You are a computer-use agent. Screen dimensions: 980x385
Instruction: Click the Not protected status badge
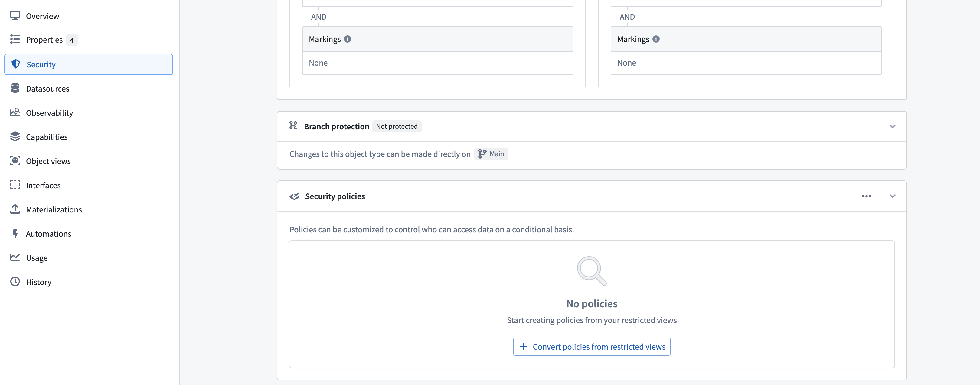pyautogui.click(x=397, y=126)
